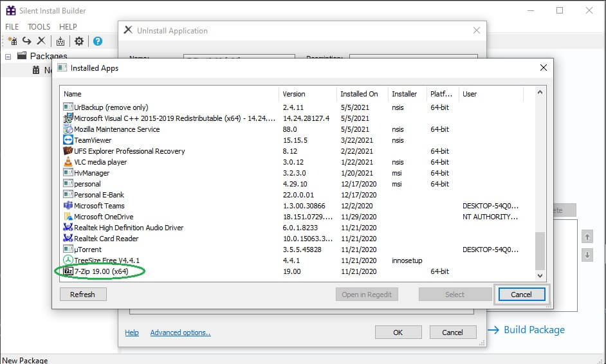Click the delete X toolbar icon
The width and height of the screenshot is (606, 364).
(41, 41)
